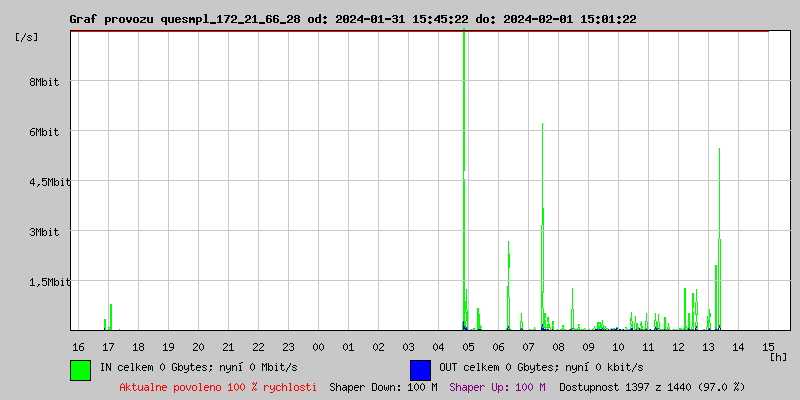The width and height of the screenshot is (800, 400).
Task: Click the purple 'Shaper Up: 100 M' label
Action: pyautogui.click(x=497, y=387)
